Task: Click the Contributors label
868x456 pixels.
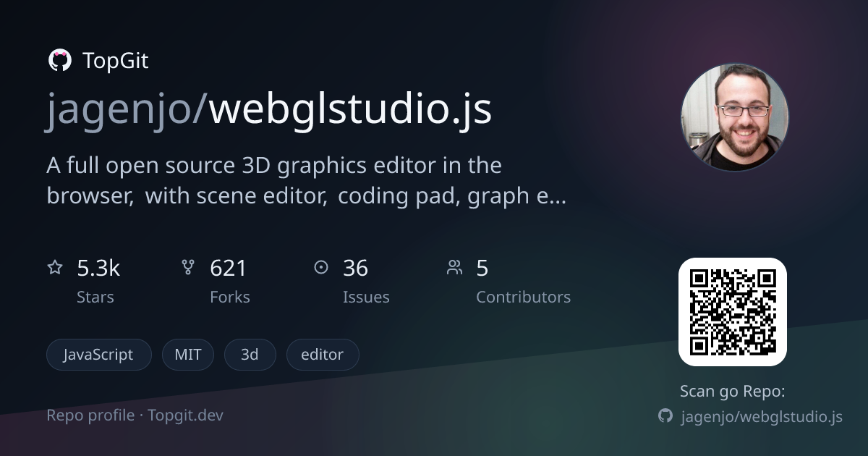Action: [523, 297]
